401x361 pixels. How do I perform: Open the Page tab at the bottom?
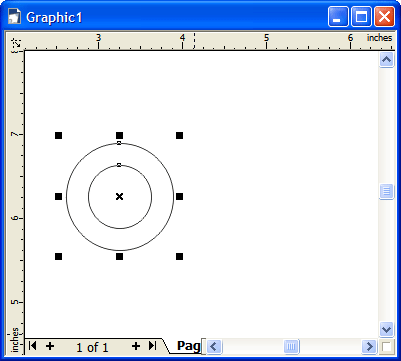[x=188, y=346]
